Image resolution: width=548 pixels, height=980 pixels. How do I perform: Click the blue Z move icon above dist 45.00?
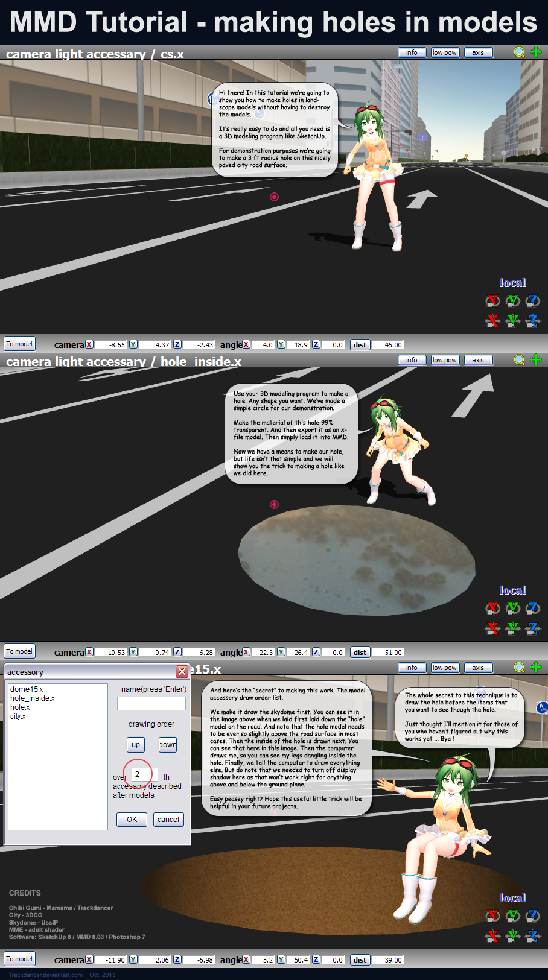[533, 320]
